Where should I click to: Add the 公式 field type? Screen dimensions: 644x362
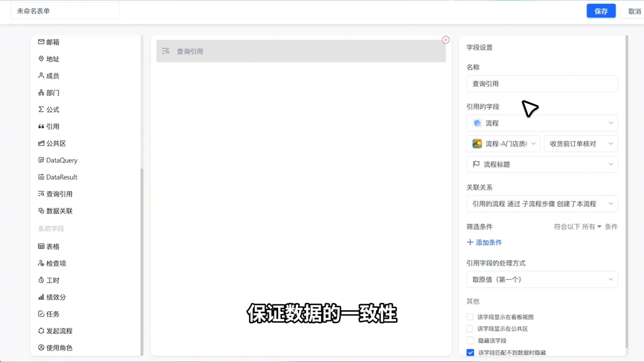[53, 110]
